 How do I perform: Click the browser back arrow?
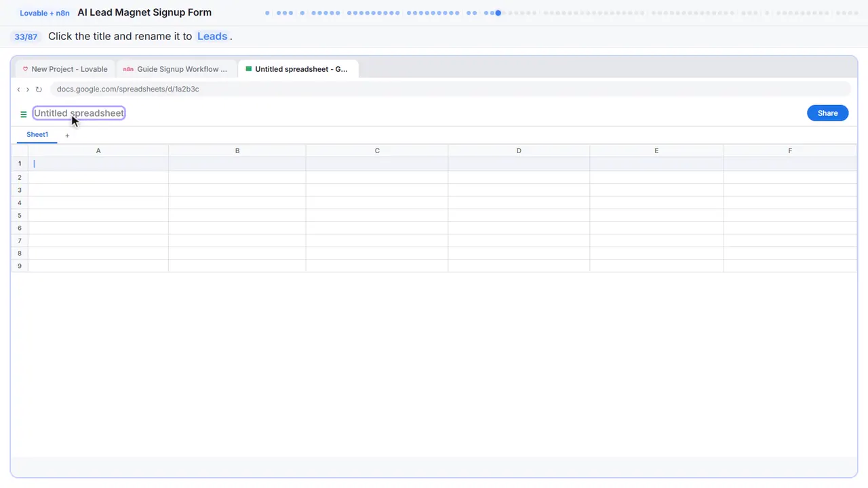pos(18,89)
